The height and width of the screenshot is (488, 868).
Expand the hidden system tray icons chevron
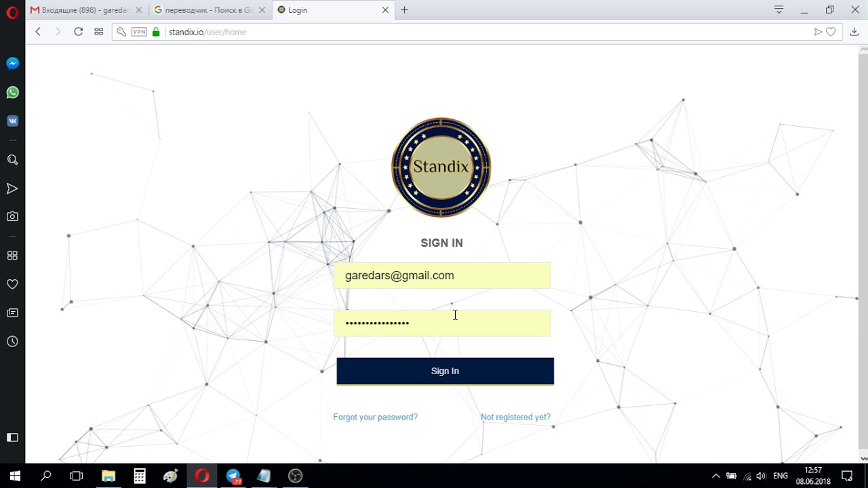click(715, 476)
